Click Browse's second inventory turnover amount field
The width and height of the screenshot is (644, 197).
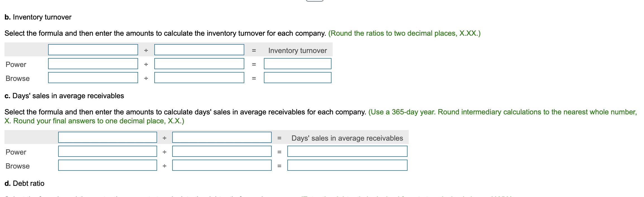(x=199, y=78)
